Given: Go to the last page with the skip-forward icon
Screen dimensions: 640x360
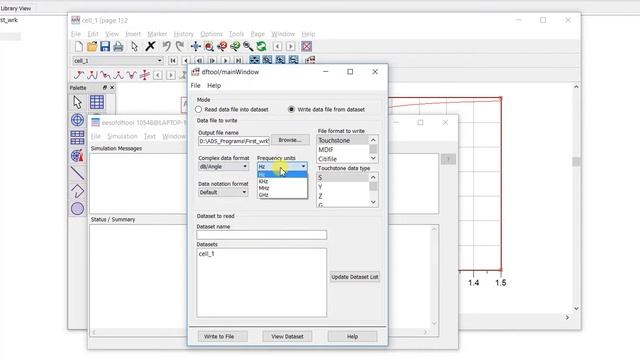Looking at the screenshot, I should pyautogui.click(x=238, y=60).
